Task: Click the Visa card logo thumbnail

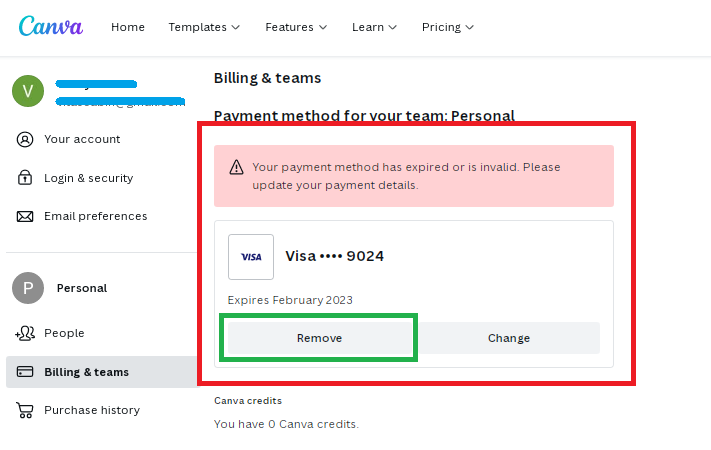Action: pyautogui.click(x=251, y=257)
